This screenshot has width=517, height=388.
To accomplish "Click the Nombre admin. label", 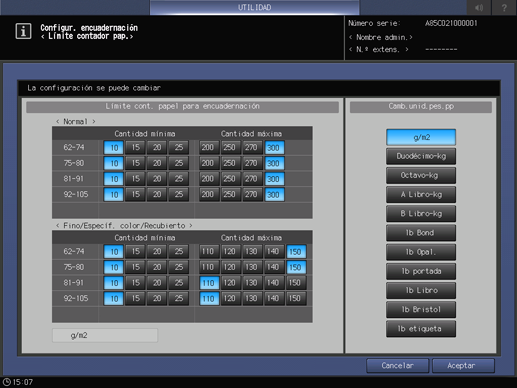I will coord(381,37).
